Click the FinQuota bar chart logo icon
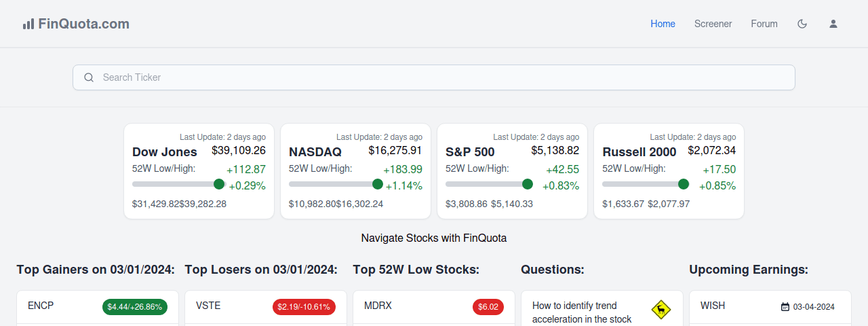The image size is (868, 326). (28, 24)
